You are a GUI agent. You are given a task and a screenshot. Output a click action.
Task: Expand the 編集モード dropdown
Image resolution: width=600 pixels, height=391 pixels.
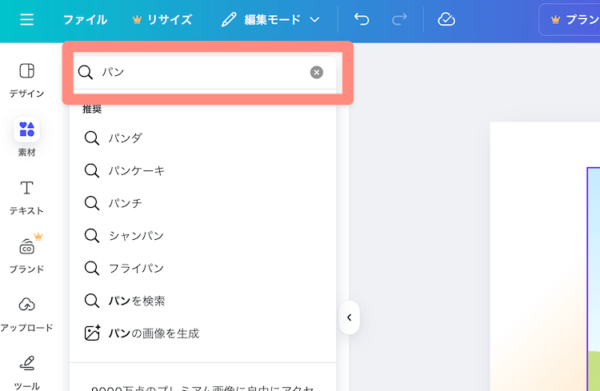click(271, 20)
